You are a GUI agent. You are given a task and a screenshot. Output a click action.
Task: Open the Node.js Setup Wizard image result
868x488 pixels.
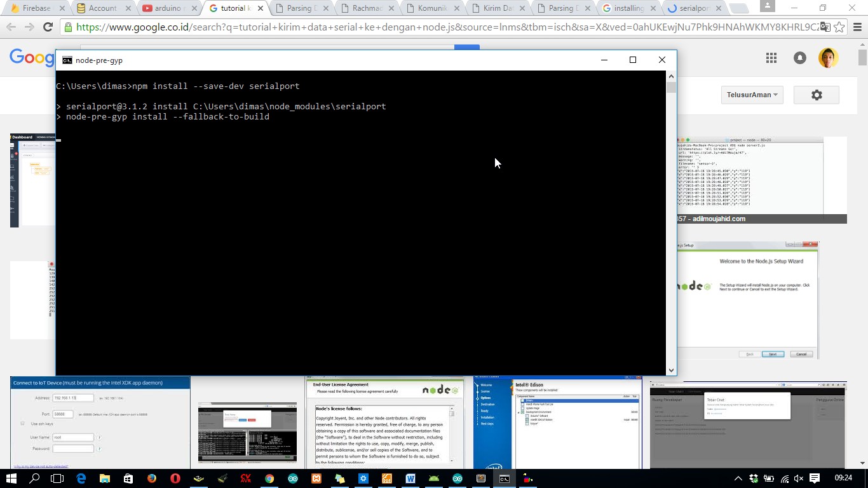click(x=748, y=300)
